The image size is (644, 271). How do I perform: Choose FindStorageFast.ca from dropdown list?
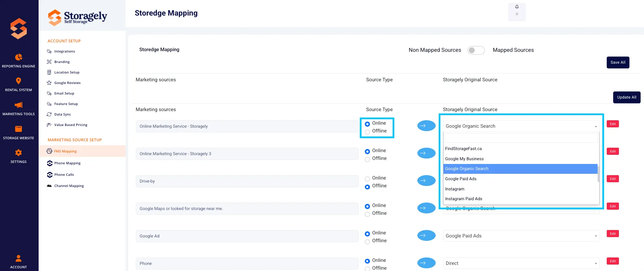point(520,149)
